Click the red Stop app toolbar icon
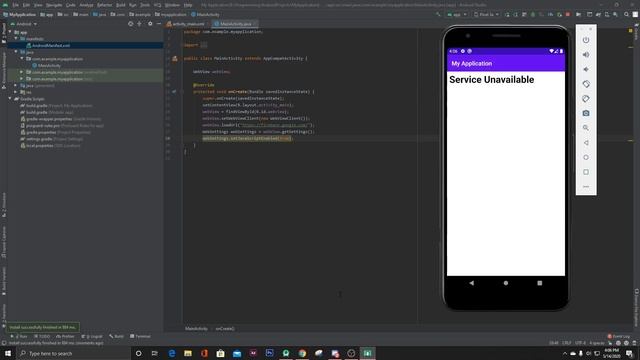 pos(568,14)
